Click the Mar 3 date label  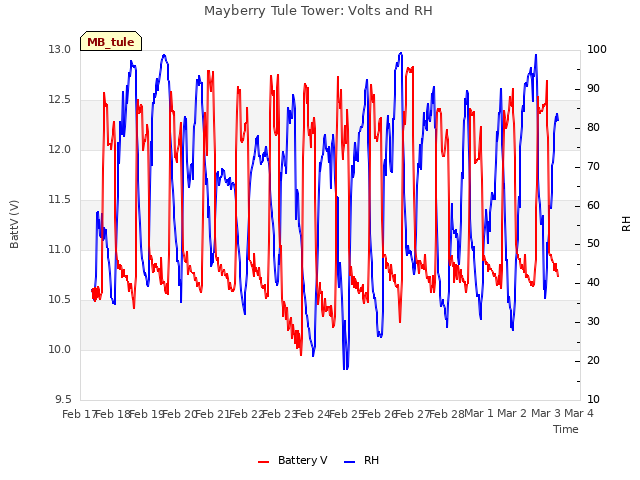[546, 414]
